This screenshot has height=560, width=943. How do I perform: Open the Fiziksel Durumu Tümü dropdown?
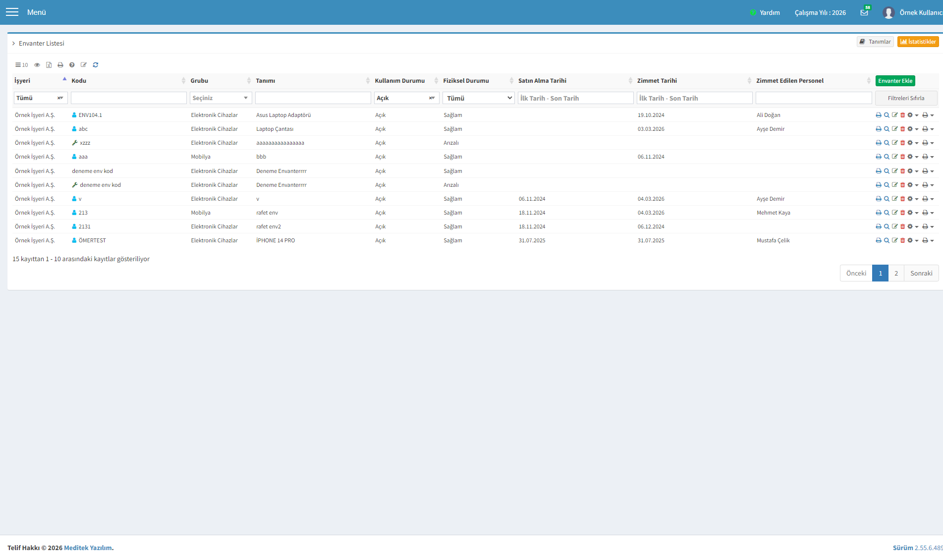(x=478, y=98)
